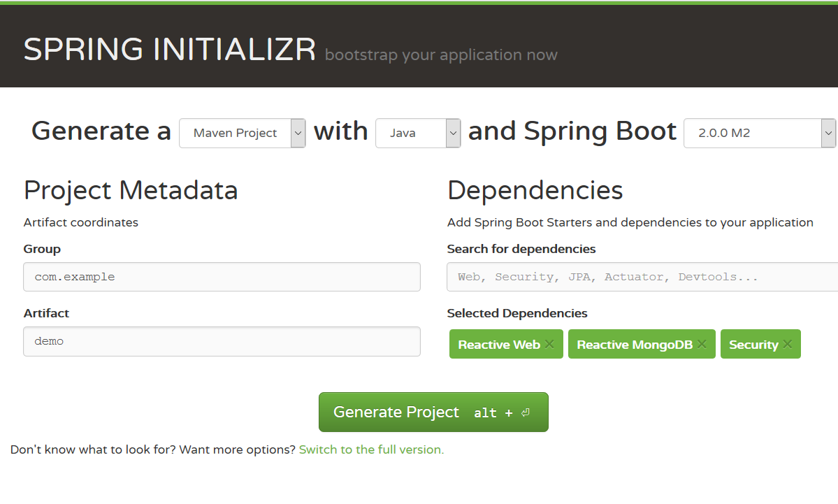This screenshot has height=504, width=838.
Task: Click the Project Metadata heading
Action: tap(130, 189)
